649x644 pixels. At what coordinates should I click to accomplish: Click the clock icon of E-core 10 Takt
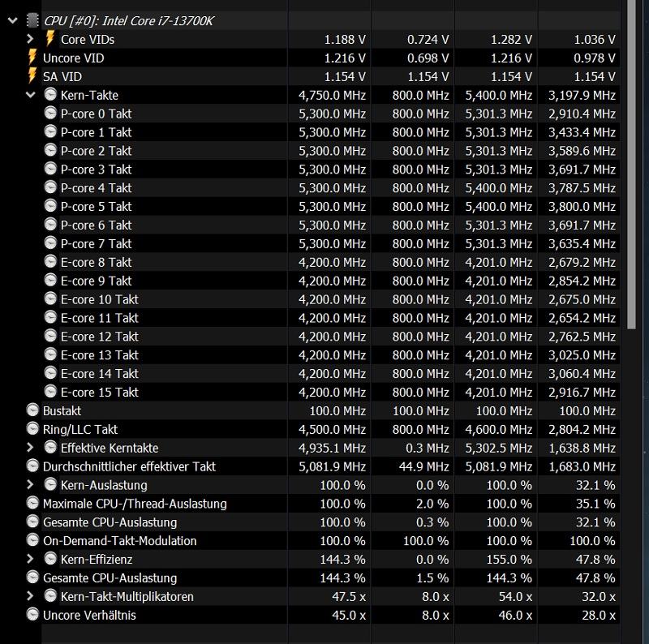[50, 298]
